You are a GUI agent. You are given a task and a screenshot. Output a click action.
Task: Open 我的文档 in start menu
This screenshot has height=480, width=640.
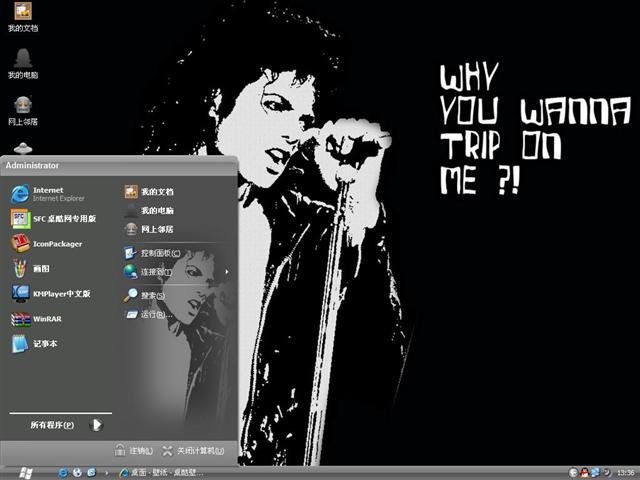(149, 191)
